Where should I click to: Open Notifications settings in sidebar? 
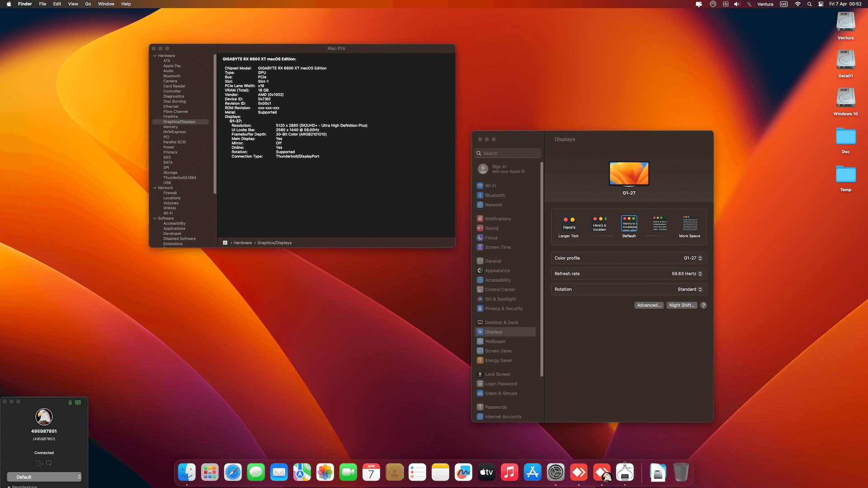[505, 219]
